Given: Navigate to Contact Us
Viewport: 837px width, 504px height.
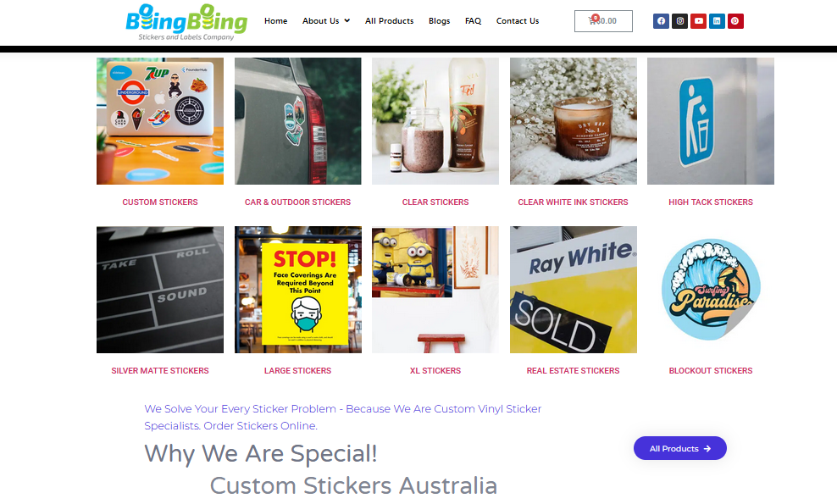Looking at the screenshot, I should tap(518, 21).
